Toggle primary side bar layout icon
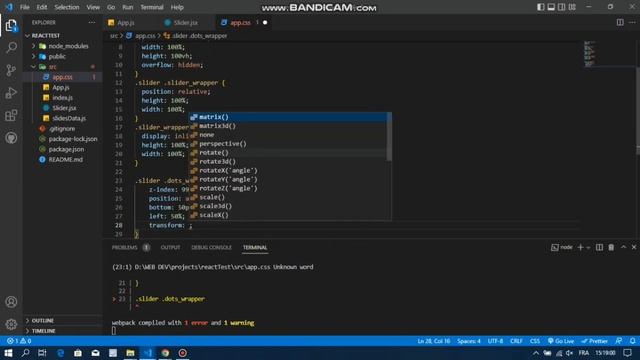 [540, 7]
